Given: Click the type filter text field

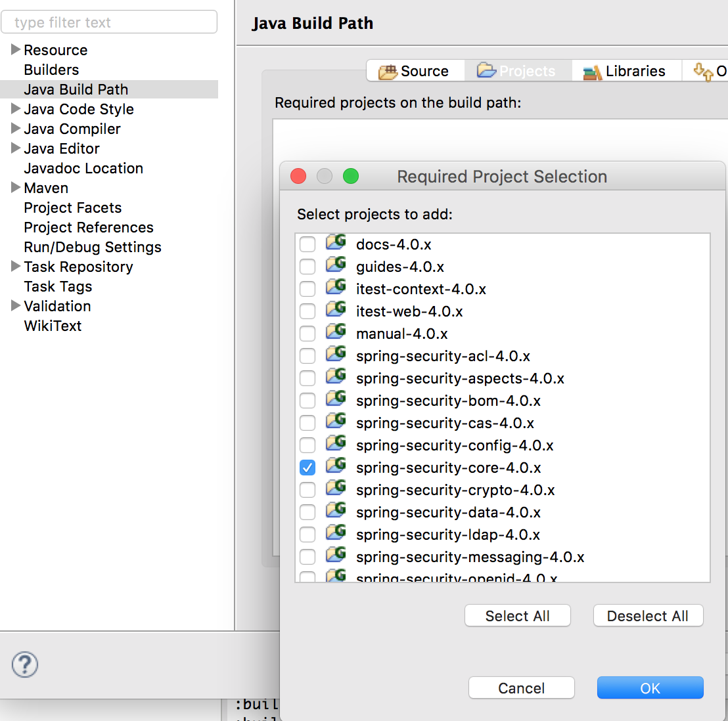Looking at the screenshot, I should click(x=109, y=22).
